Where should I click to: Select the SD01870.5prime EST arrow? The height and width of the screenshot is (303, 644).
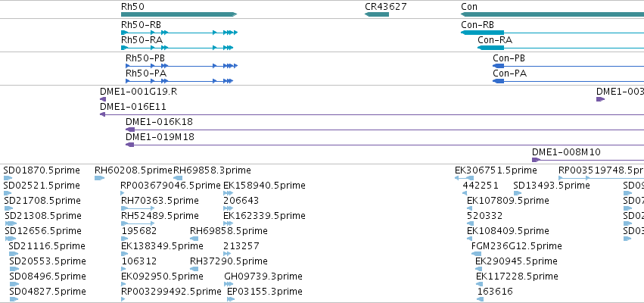[8, 178]
